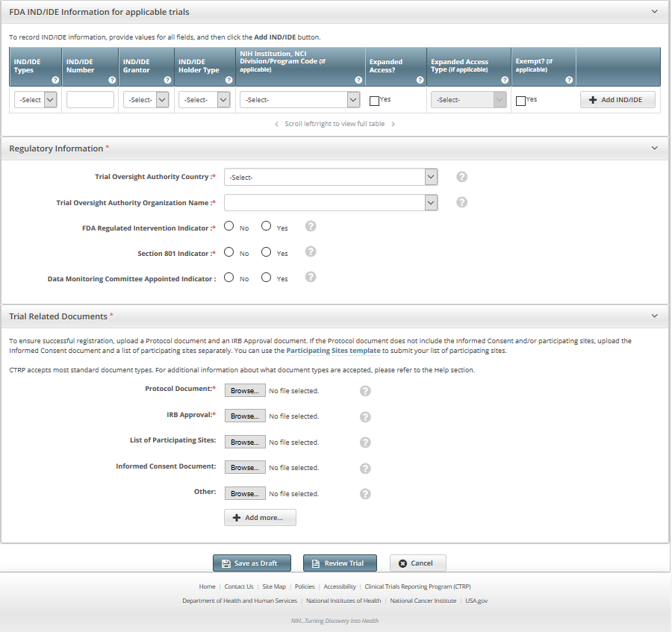Open help for IND/IDE Types column
Viewport: 672px width, 632px height.
[x=55, y=80]
